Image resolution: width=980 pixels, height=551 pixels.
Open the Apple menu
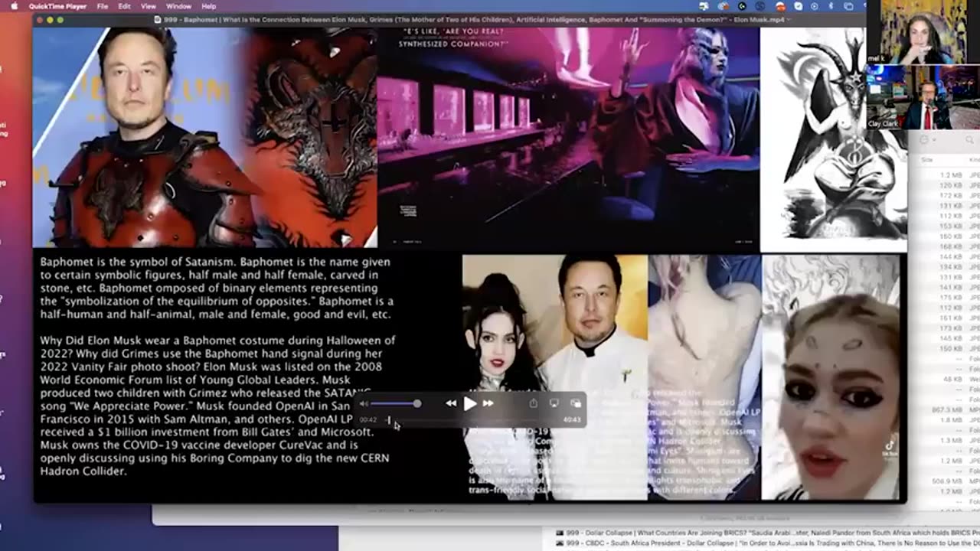14,6
